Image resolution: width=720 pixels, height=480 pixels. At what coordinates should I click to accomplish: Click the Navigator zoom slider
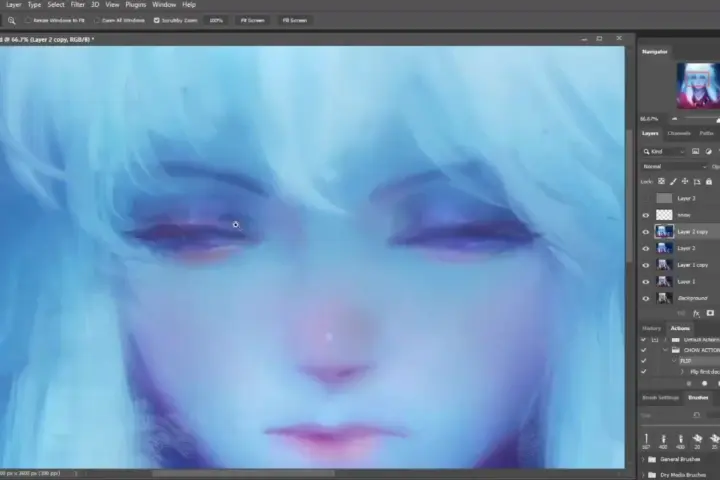(700, 119)
